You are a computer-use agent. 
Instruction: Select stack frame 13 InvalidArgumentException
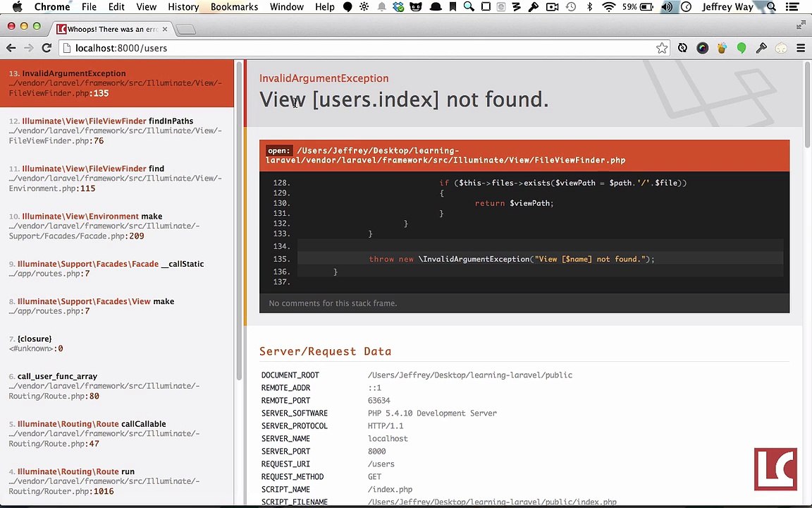pyautogui.click(x=117, y=83)
